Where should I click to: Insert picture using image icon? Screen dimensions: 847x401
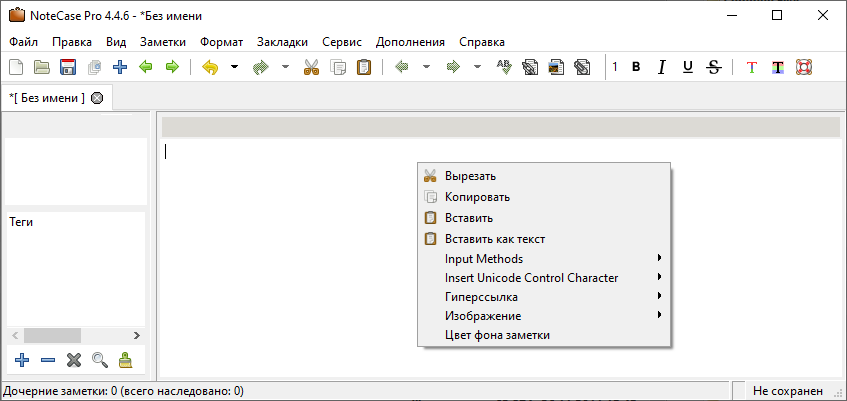point(556,68)
